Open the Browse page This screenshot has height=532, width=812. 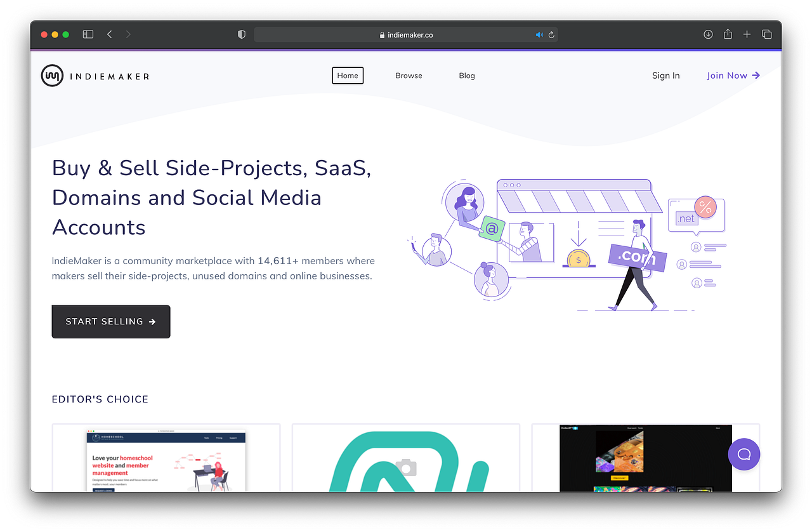click(x=409, y=75)
